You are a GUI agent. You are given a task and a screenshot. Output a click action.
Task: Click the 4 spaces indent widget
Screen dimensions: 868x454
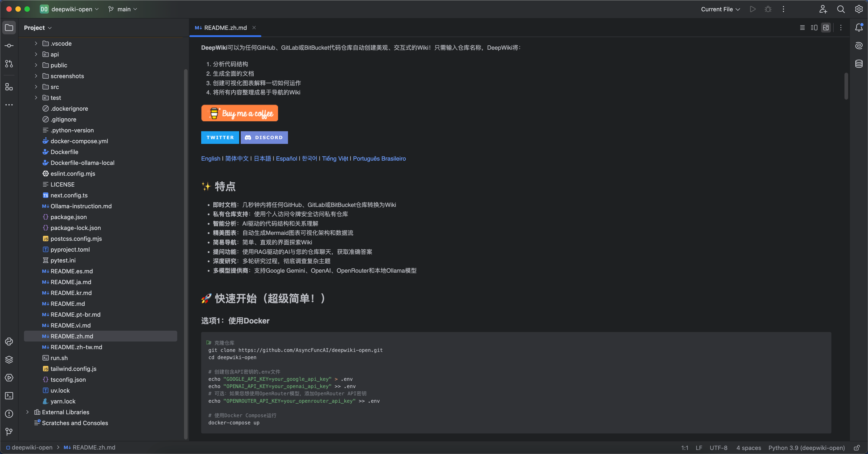pyautogui.click(x=749, y=448)
